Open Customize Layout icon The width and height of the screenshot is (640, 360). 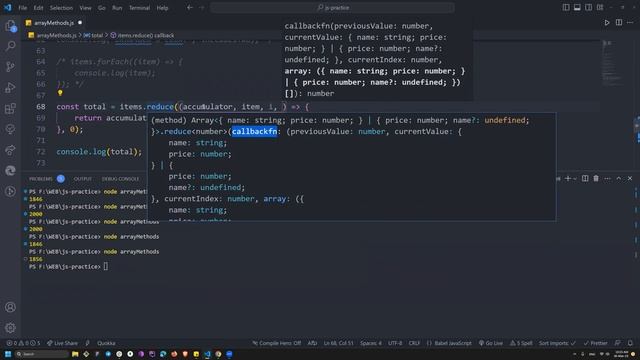pyautogui.click(x=600, y=7)
